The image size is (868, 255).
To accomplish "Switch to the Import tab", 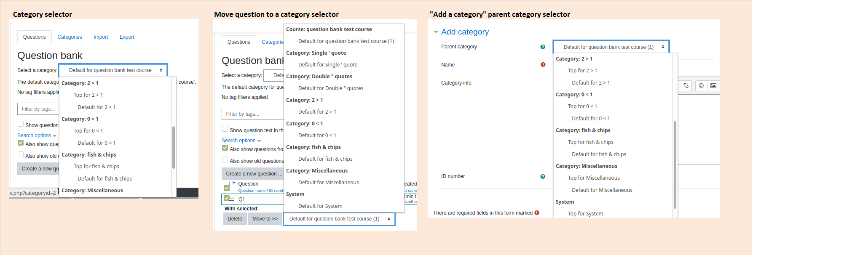I will click(101, 37).
